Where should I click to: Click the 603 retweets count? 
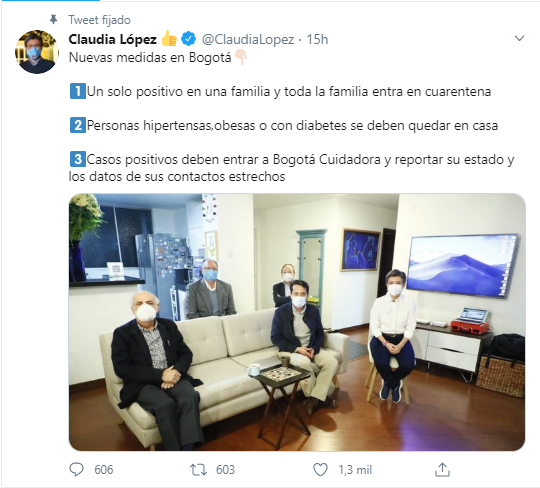pos(226,470)
